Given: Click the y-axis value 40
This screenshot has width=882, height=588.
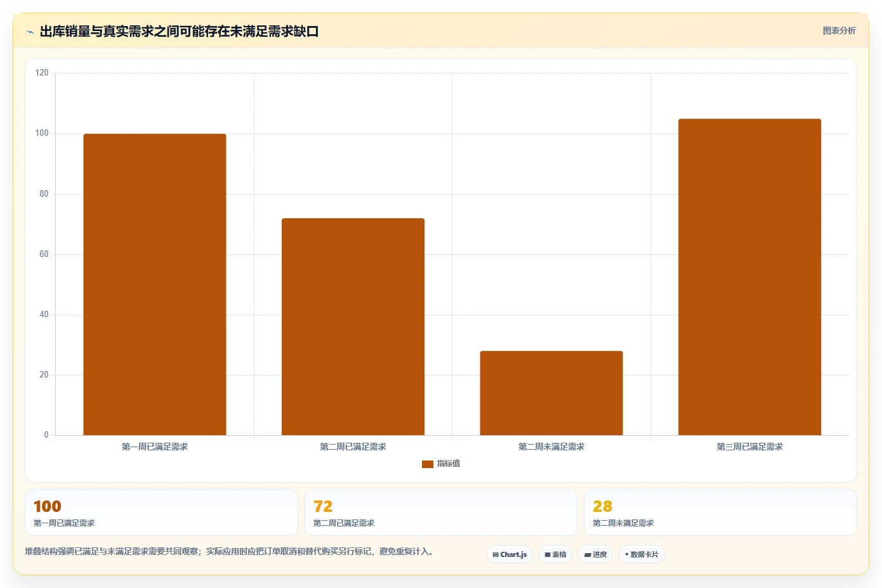Looking at the screenshot, I should click(x=44, y=315).
